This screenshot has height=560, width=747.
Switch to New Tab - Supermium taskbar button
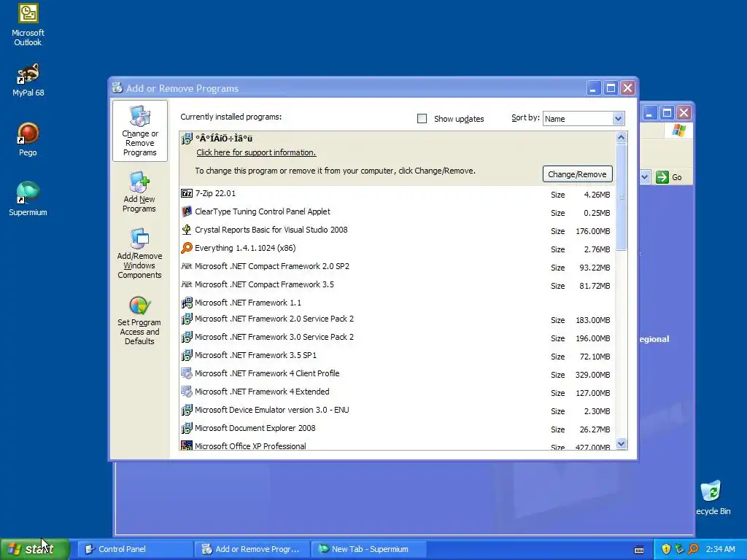368,549
